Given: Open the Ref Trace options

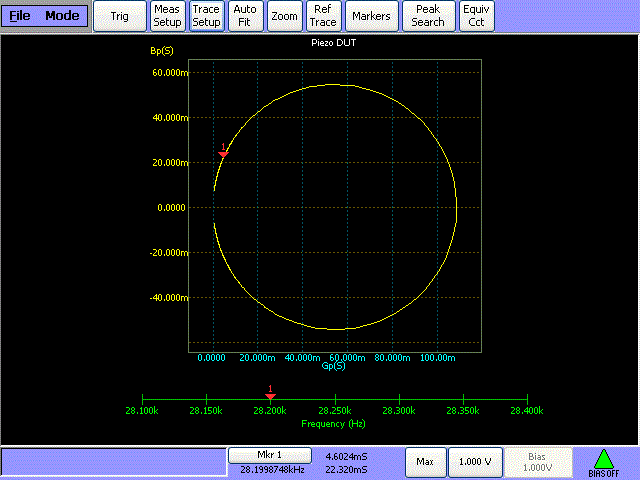Looking at the screenshot, I should tap(323, 16).
